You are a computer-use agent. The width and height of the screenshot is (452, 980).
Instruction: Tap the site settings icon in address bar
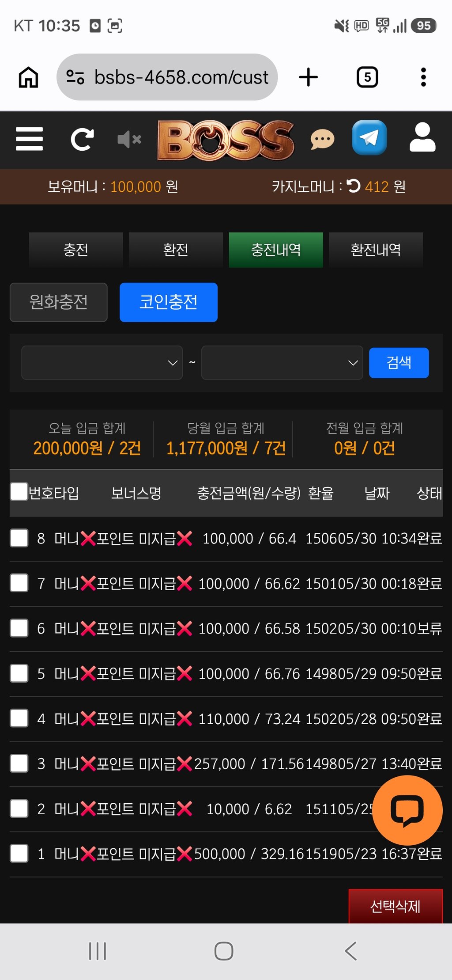point(75,77)
